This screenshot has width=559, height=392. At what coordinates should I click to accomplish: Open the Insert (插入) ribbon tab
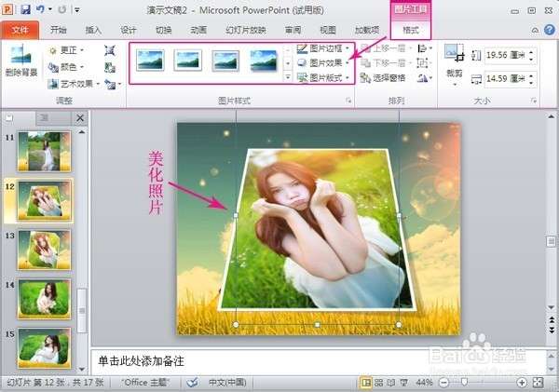93,29
